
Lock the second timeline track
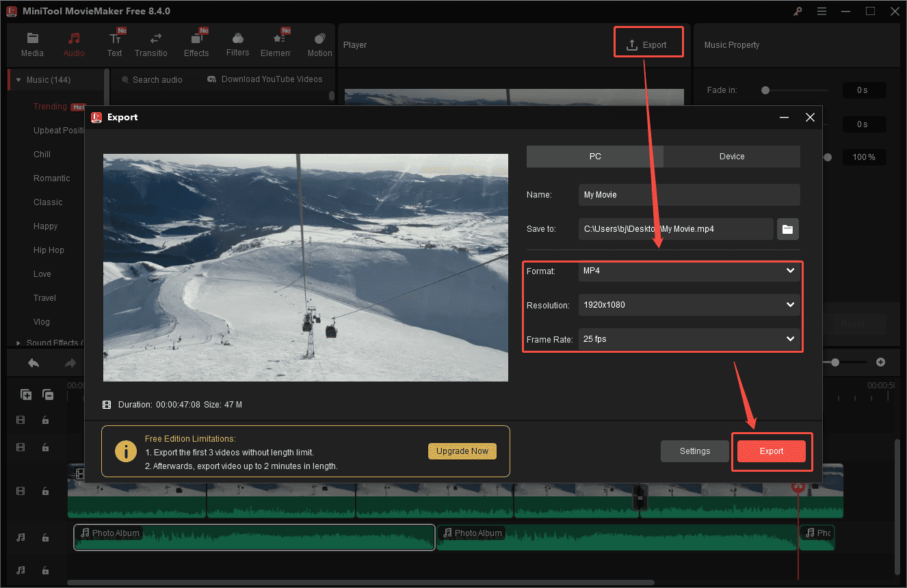45,447
